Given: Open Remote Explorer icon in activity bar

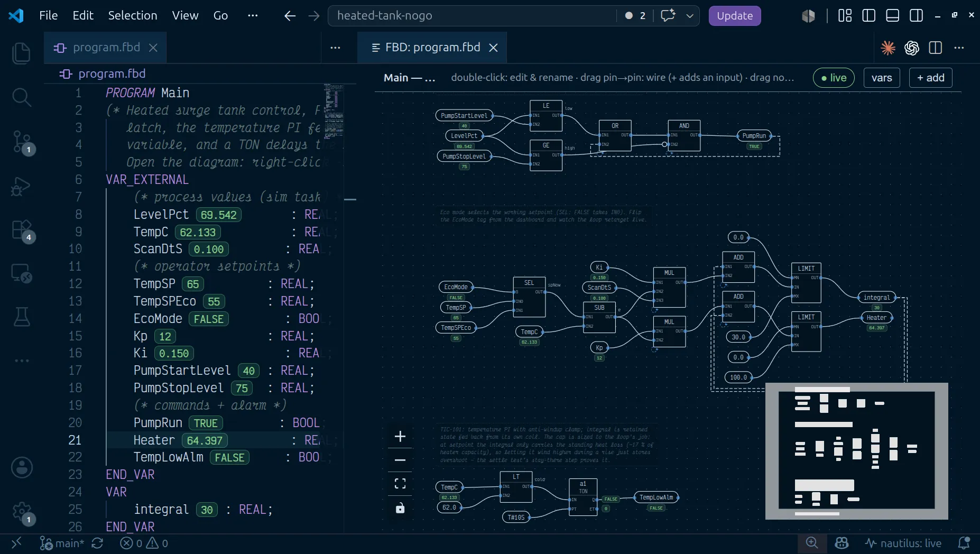Looking at the screenshot, I should [22, 273].
